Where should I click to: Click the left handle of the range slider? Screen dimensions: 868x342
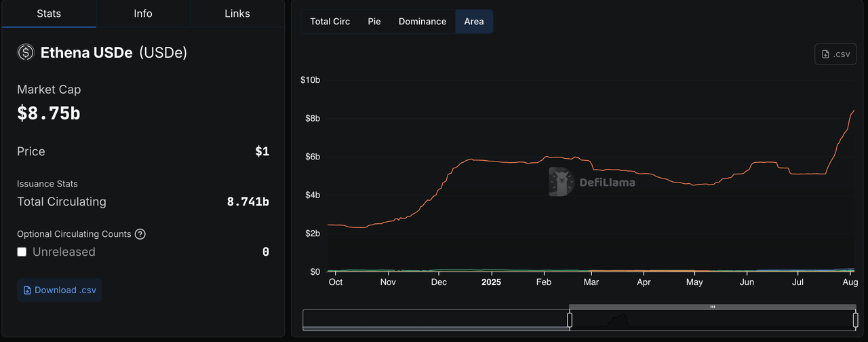[x=570, y=320]
